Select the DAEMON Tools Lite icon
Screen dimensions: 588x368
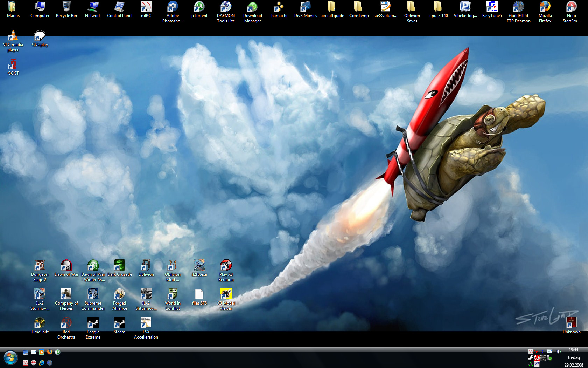[226, 7]
